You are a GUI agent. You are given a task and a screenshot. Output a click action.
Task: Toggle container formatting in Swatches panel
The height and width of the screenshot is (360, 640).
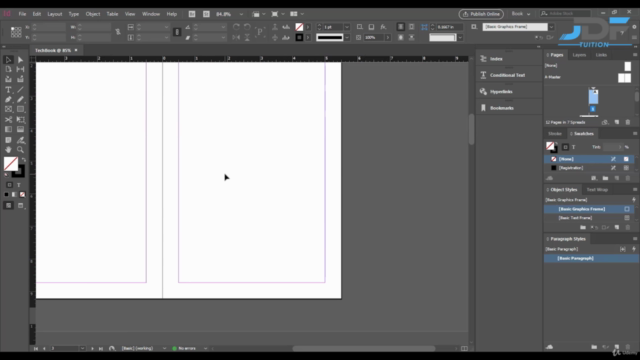tap(565, 147)
